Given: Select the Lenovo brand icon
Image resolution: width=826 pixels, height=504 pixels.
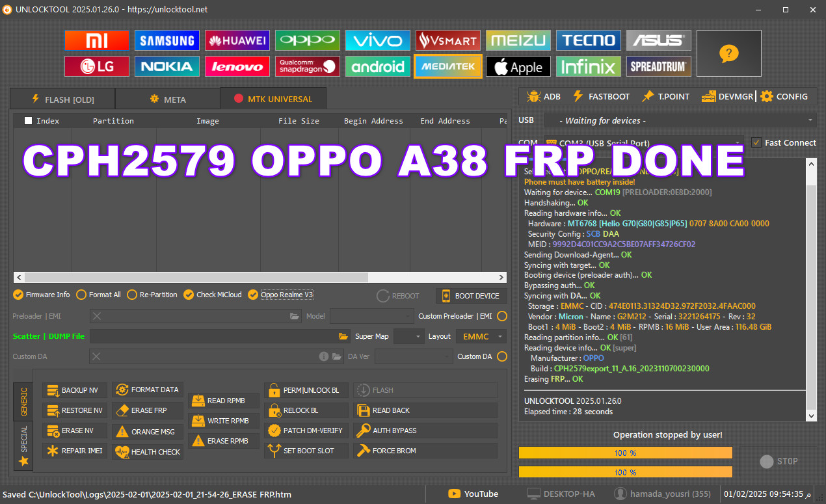Looking at the screenshot, I should point(237,66).
